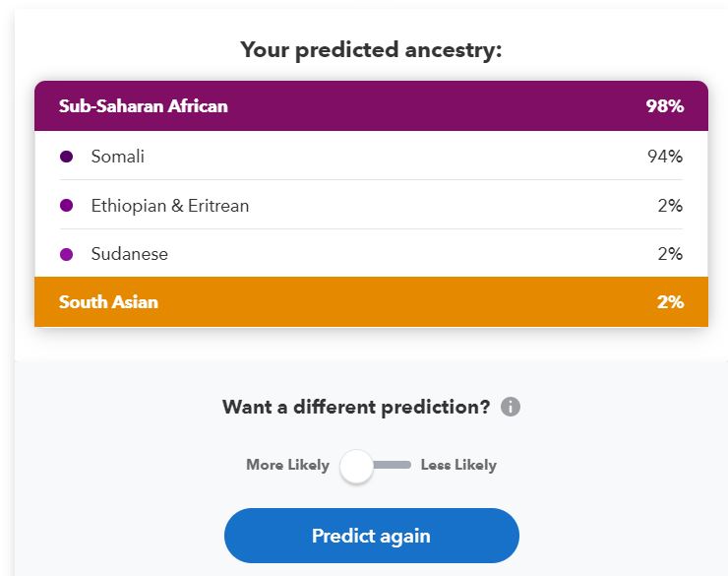Click the "Want a different prediction?" text
The image size is (728, 576).
click(356, 407)
